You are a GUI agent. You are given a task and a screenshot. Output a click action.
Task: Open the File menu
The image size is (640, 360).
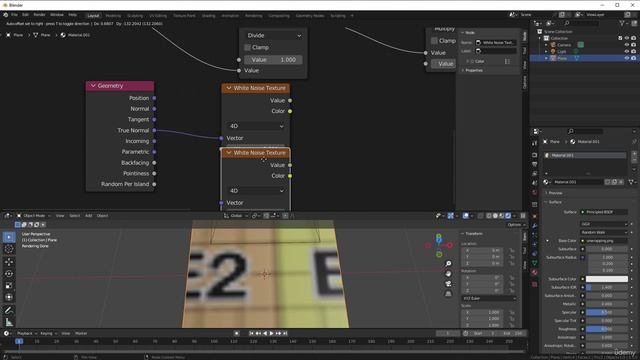click(15, 15)
